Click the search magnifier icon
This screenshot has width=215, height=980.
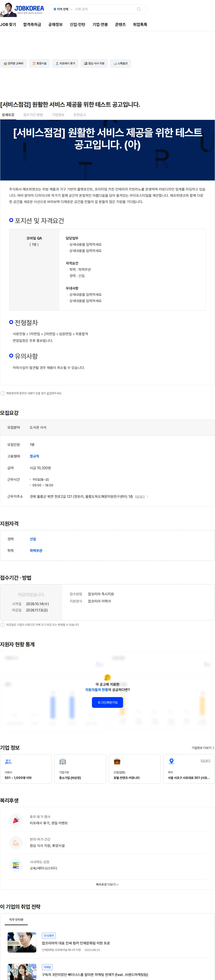click(x=139, y=9)
